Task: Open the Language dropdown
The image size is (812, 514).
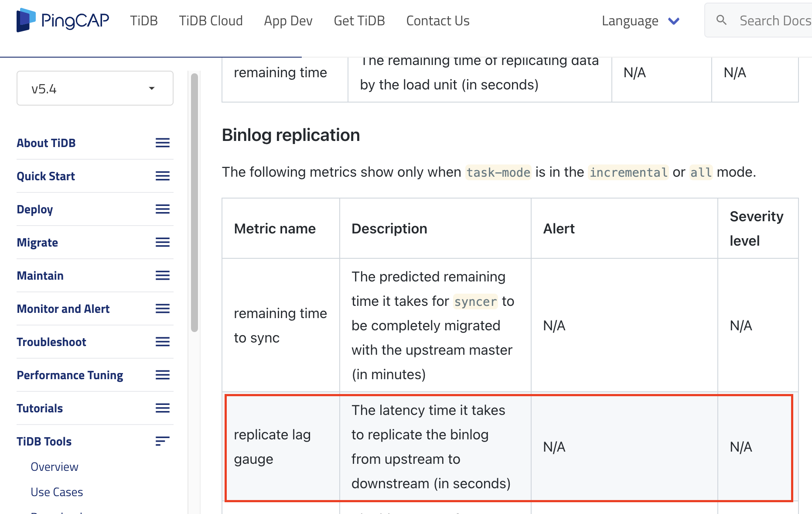Action: 640,21
